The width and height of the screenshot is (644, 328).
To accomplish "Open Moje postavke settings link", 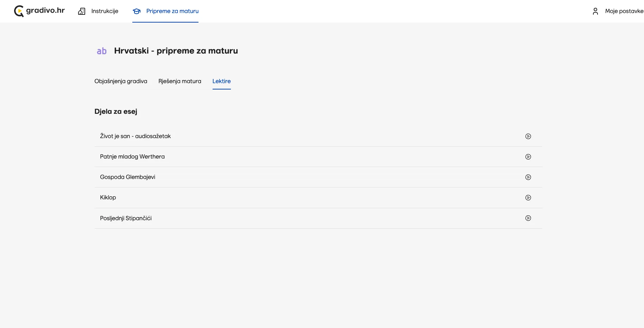I will coord(624,11).
